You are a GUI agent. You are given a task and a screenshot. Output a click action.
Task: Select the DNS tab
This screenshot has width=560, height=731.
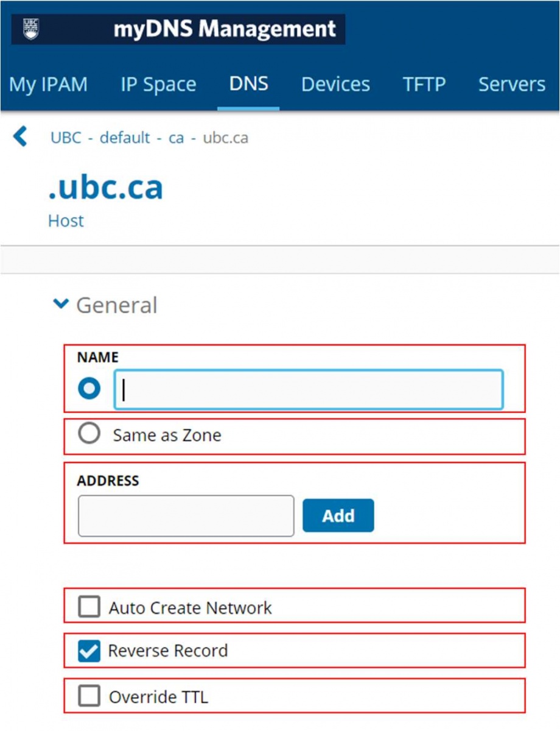pos(248,83)
